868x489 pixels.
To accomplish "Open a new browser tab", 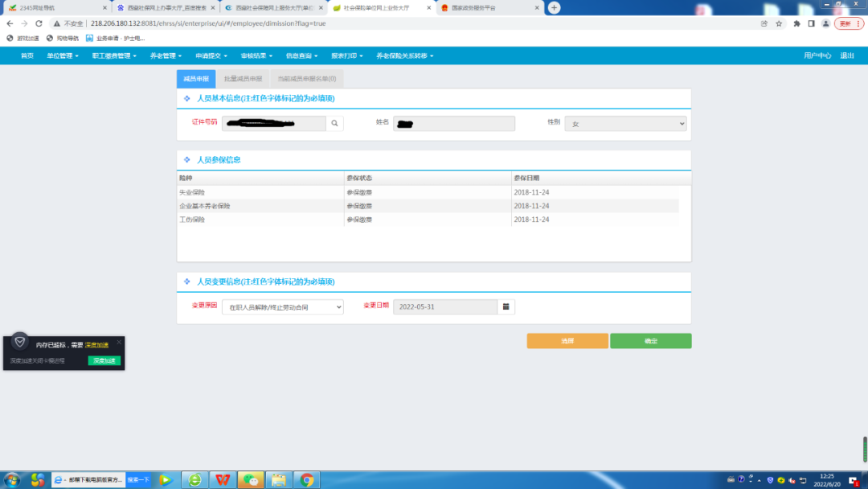I will [x=554, y=8].
